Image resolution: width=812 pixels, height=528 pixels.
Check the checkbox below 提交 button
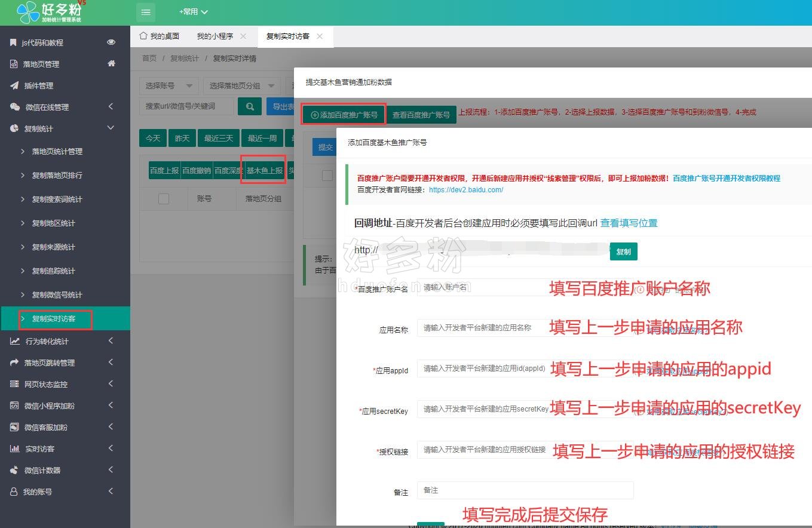click(x=327, y=176)
